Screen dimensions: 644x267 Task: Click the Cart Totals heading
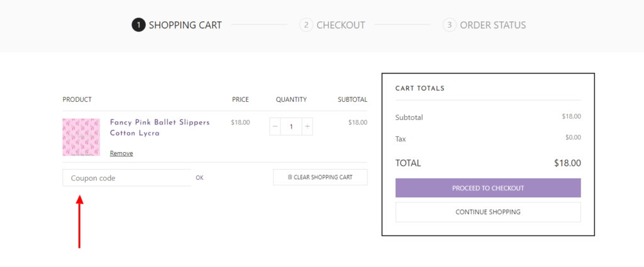419,89
